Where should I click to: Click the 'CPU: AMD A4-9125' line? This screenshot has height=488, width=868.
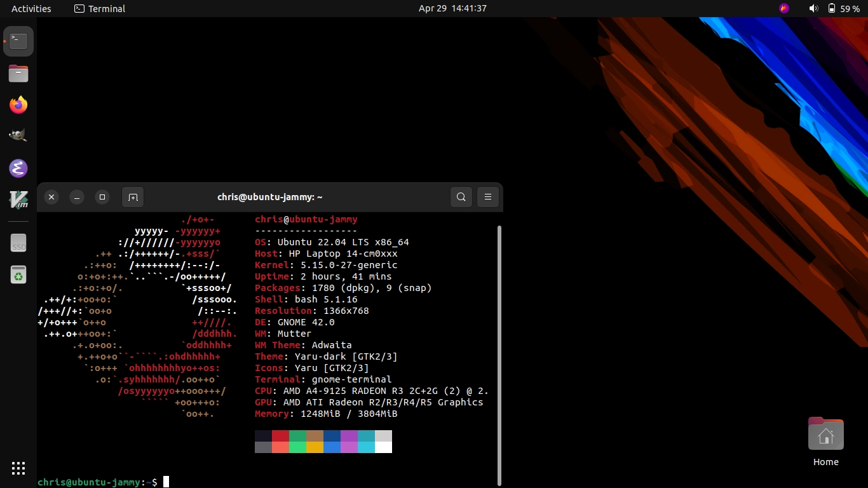(372, 391)
